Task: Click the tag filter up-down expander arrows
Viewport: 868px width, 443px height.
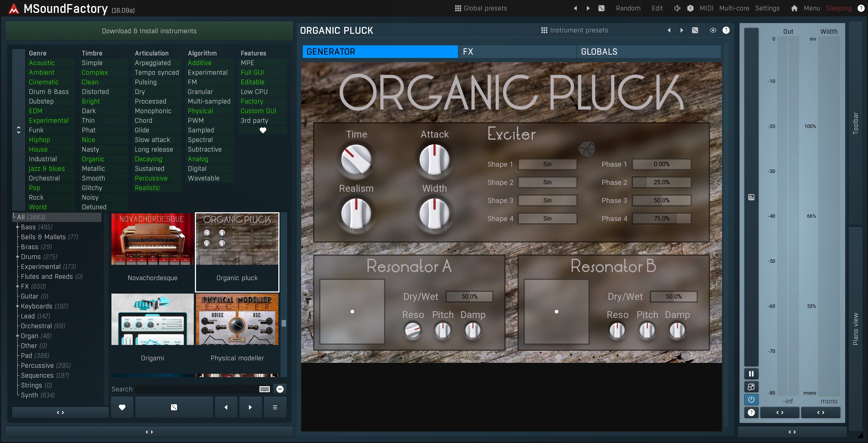Action: [x=19, y=130]
